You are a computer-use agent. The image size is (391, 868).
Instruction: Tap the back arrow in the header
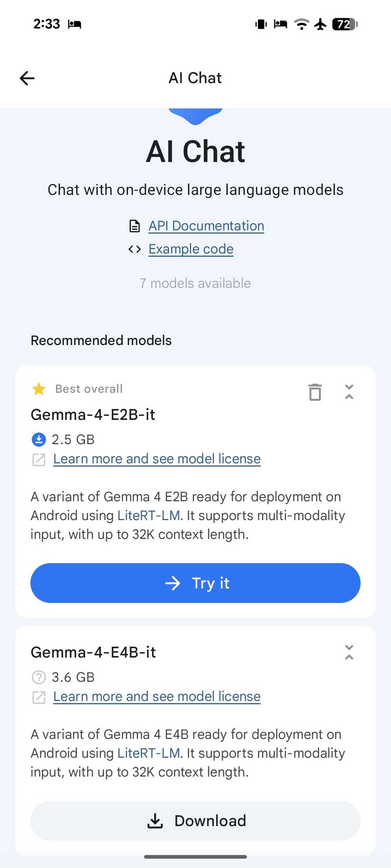[x=26, y=78]
